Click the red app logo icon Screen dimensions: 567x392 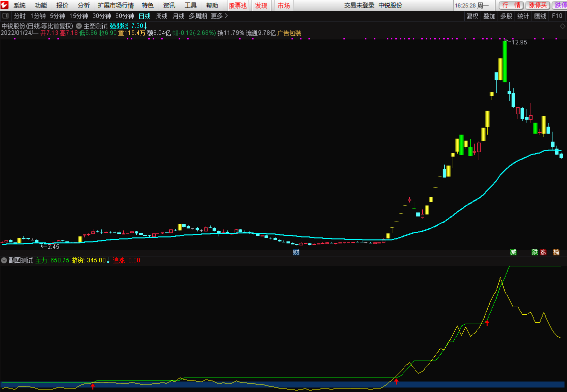4,5
